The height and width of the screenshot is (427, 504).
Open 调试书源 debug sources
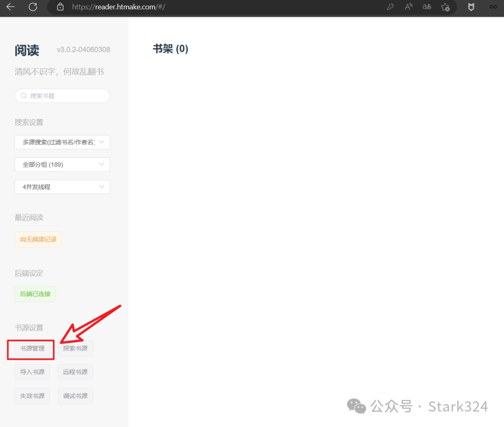(x=75, y=396)
